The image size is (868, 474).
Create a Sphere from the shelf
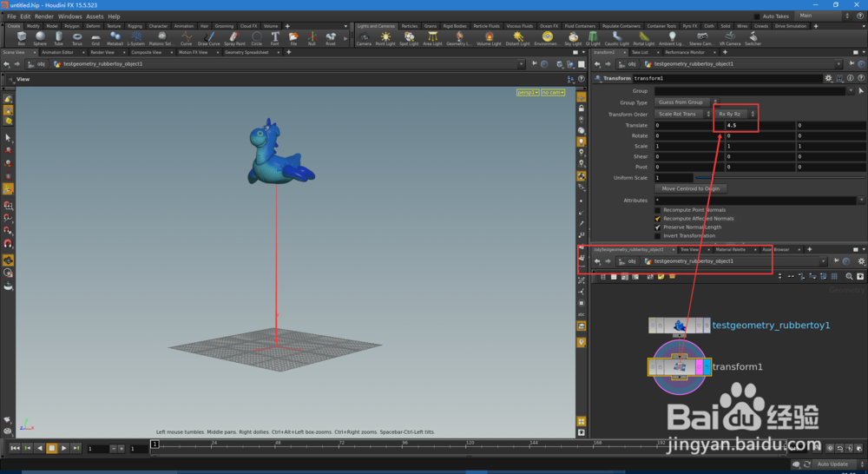[x=40, y=39]
